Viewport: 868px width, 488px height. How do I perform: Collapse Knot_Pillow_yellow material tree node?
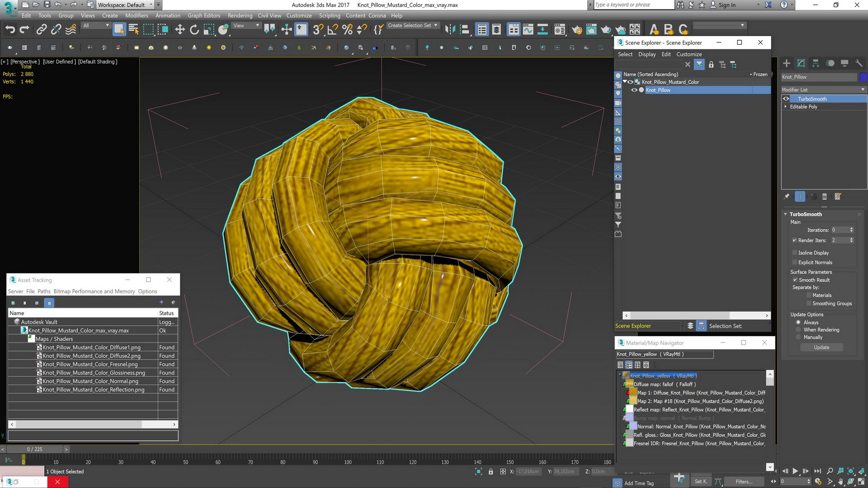[620, 375]
